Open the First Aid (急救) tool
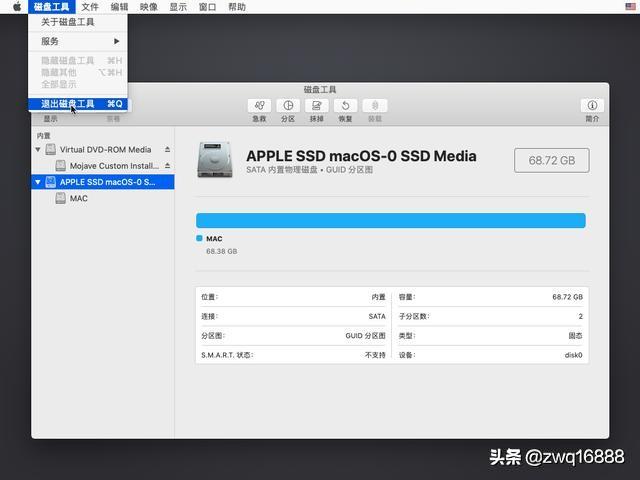The width and height of the screenshot is (640, 480). coord(259,106)
